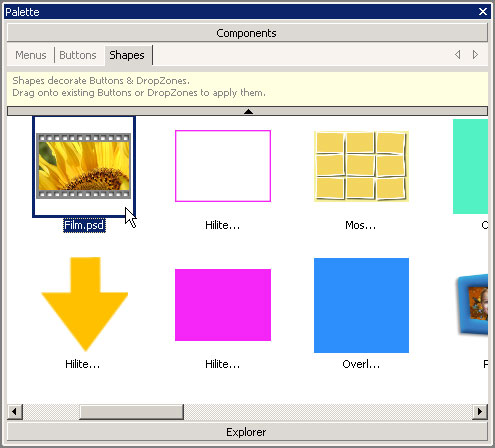The width and height of the screenshot is (495, 448).
Task: Select the magenta outline Hilite rectangle shape
Action: pos(223,166)
